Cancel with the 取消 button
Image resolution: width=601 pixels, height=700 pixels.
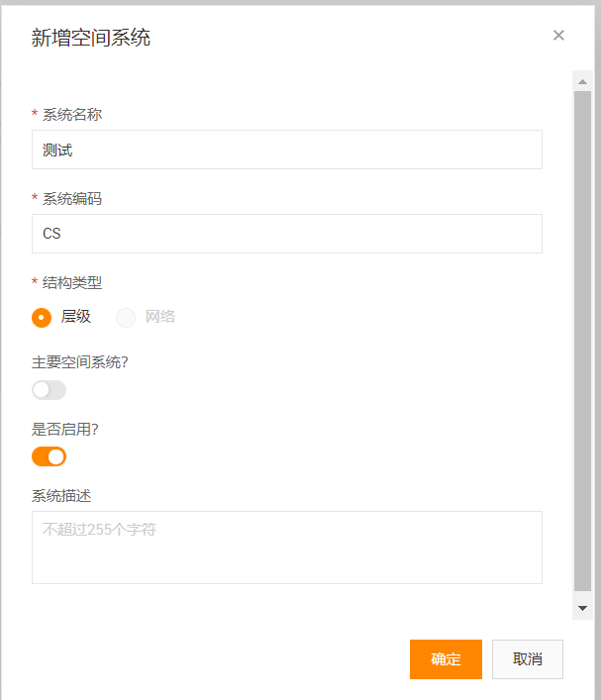tap(528, 659)
